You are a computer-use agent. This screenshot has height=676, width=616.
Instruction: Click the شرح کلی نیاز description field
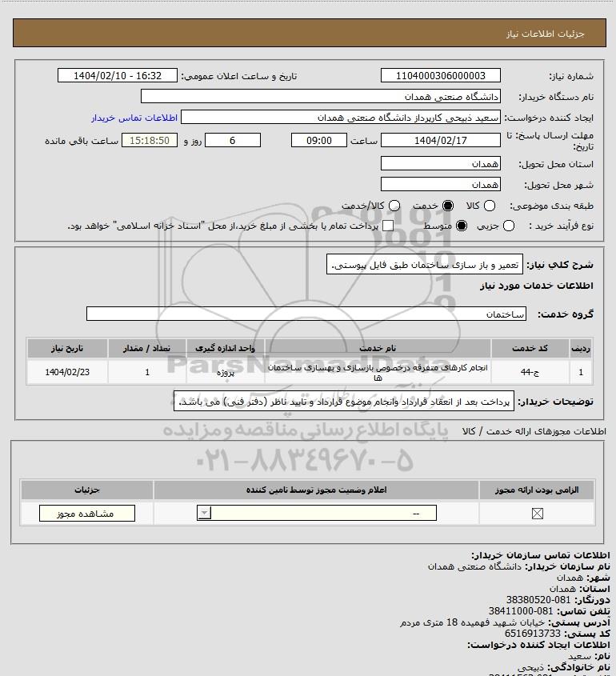(x=425, y=264)
